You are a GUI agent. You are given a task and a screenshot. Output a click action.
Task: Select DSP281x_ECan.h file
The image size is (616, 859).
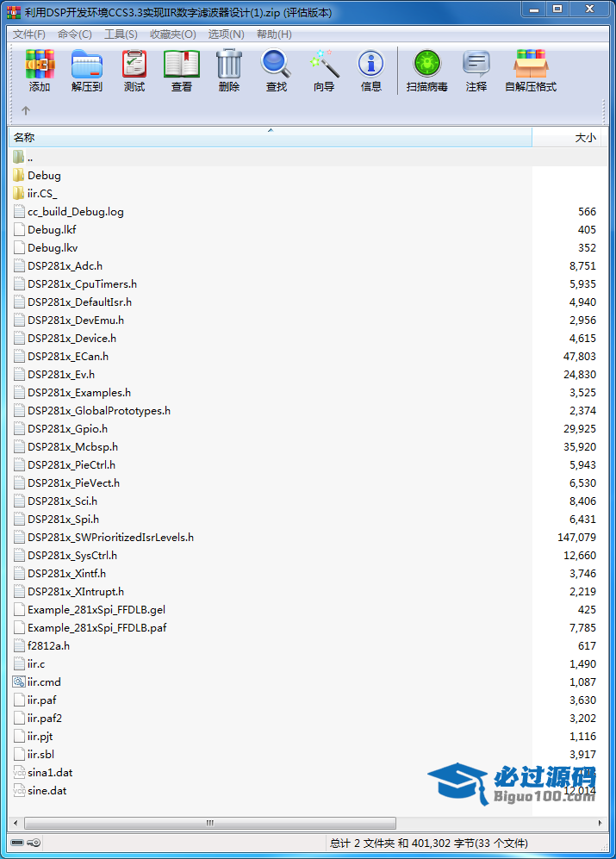point(60,356)
